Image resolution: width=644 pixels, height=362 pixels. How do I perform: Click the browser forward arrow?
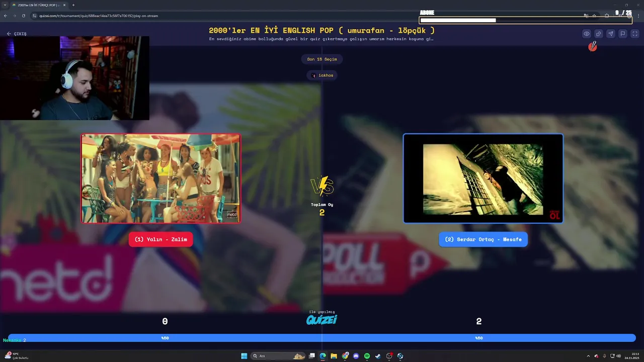[x=15, y=16]
